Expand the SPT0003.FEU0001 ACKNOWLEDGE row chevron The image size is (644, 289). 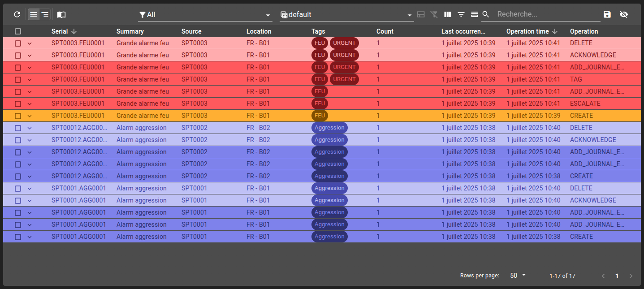click(x=30, y=56)
